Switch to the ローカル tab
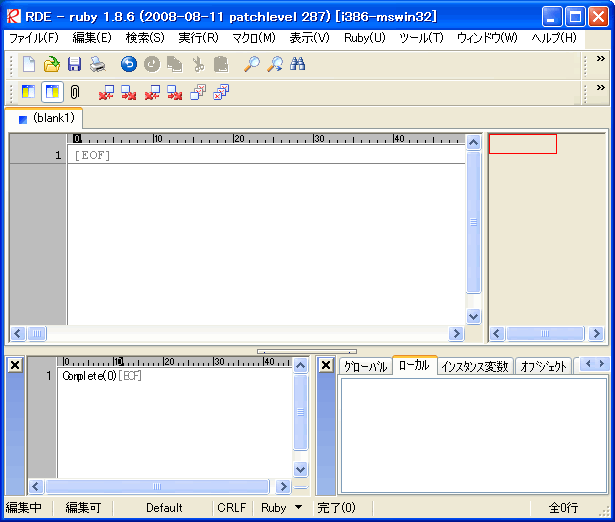 (x=414, y=366)
